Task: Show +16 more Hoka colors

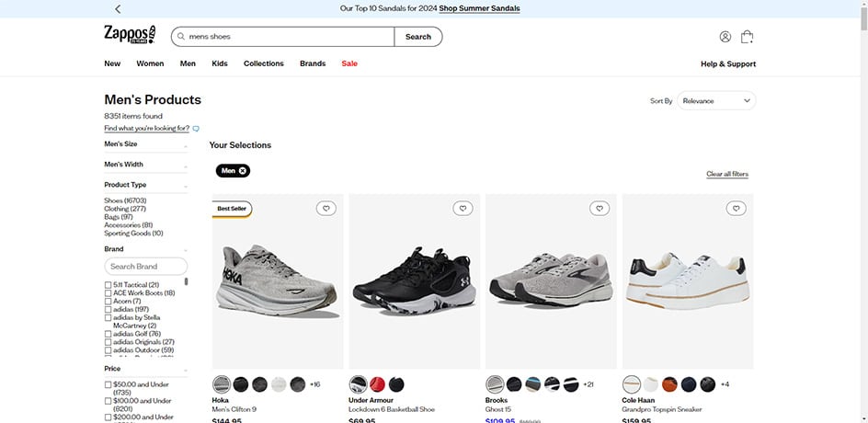Action: [x=315, y=384]
